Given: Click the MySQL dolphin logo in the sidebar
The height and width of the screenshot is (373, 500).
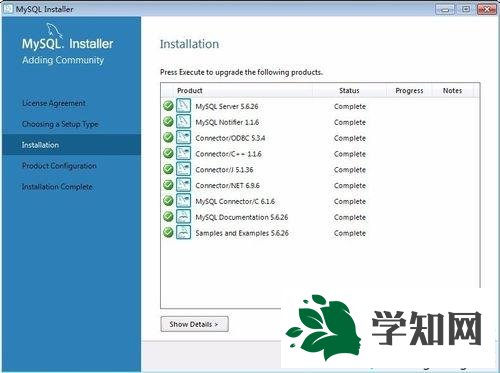Looking at the screenshot, I should coord(54,31).
